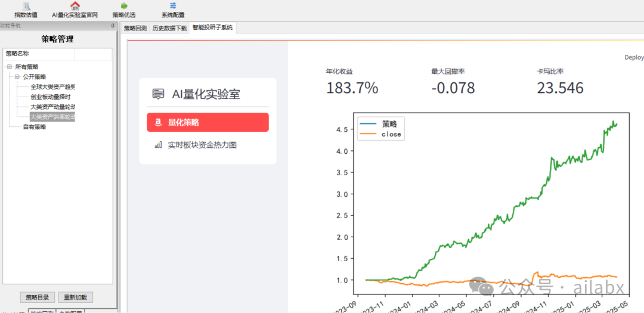Select 全球大类资产趋势 strategy
This screenshot has height=313, width=644.
(52, 87)
